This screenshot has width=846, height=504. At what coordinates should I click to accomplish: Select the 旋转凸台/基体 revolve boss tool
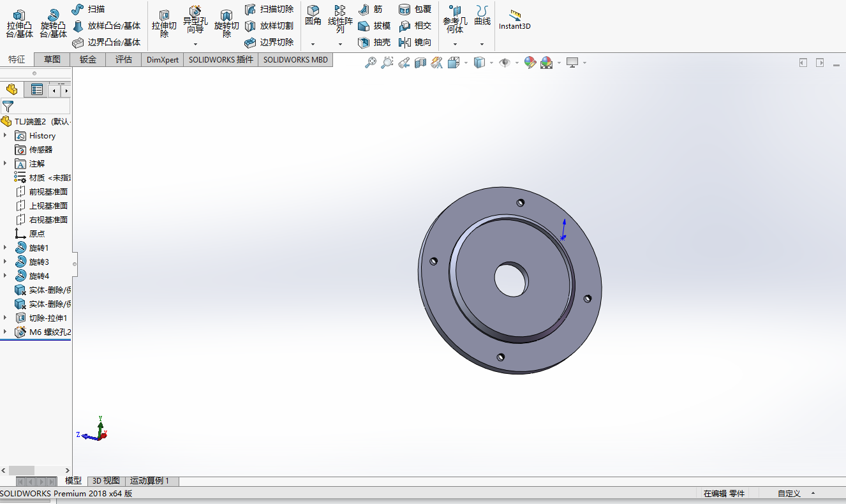coord(54,24)
